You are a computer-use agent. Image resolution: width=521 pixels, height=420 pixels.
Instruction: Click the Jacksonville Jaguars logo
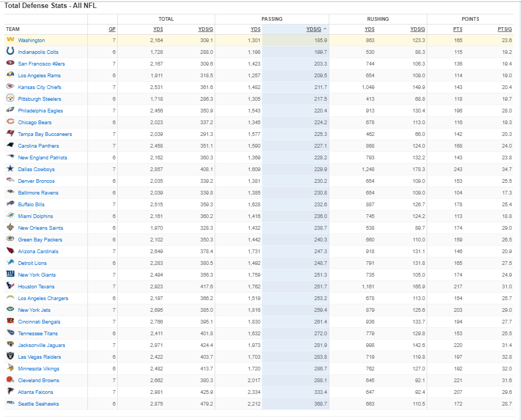pos(10,344)
